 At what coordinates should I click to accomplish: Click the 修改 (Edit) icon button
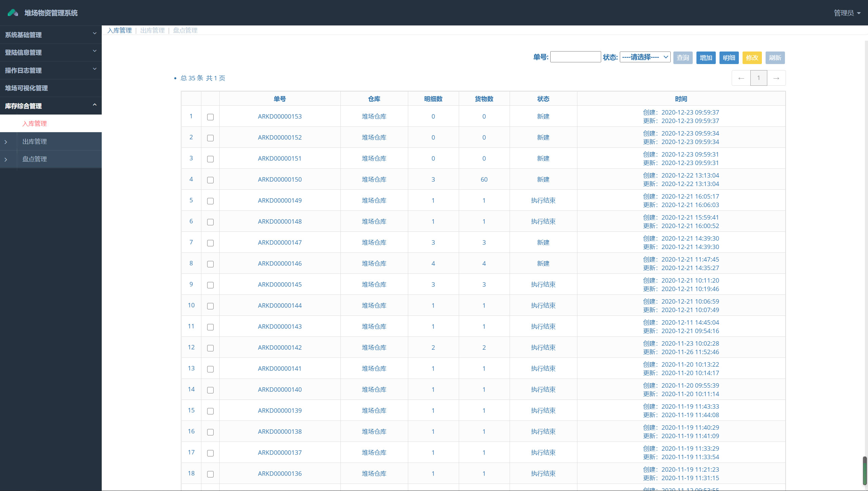(752, 58)
